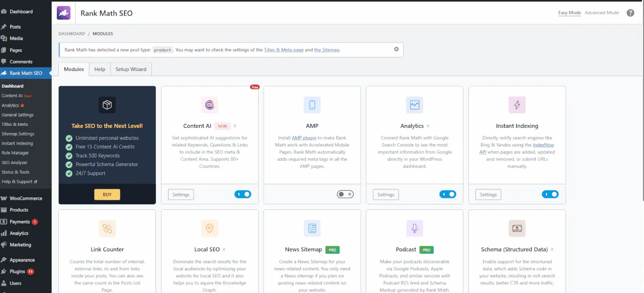Click the Schema structured data icon

(x=518, y=228)
